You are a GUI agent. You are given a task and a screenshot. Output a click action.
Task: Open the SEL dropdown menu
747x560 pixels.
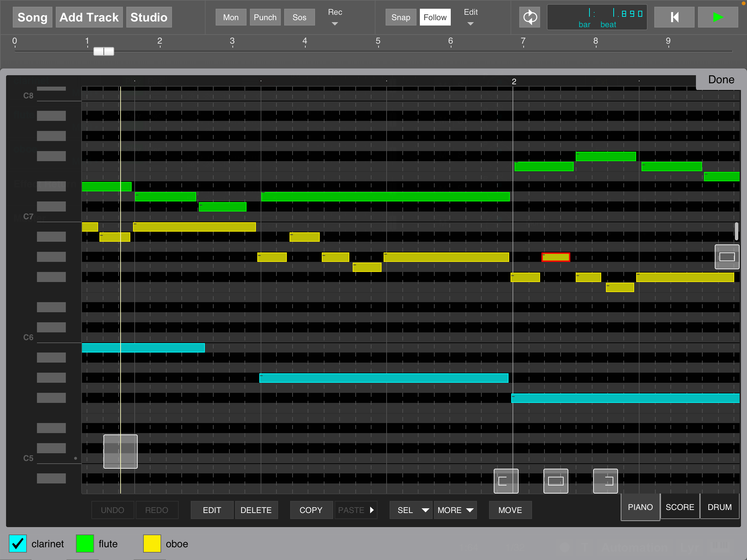tap(411, 510)
